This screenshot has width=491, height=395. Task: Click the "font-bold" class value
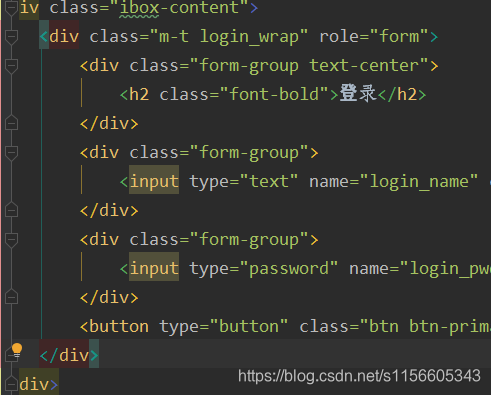coord(274,94)
